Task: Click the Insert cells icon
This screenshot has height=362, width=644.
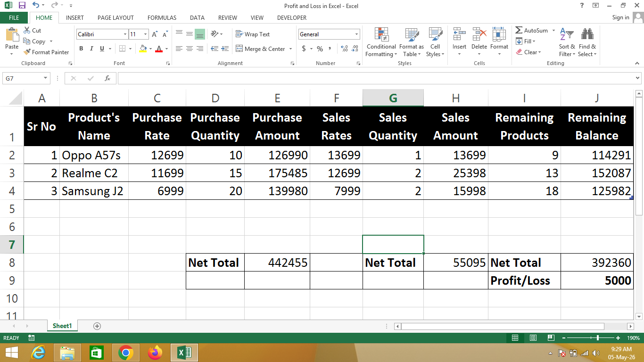Action: (459, 34)
